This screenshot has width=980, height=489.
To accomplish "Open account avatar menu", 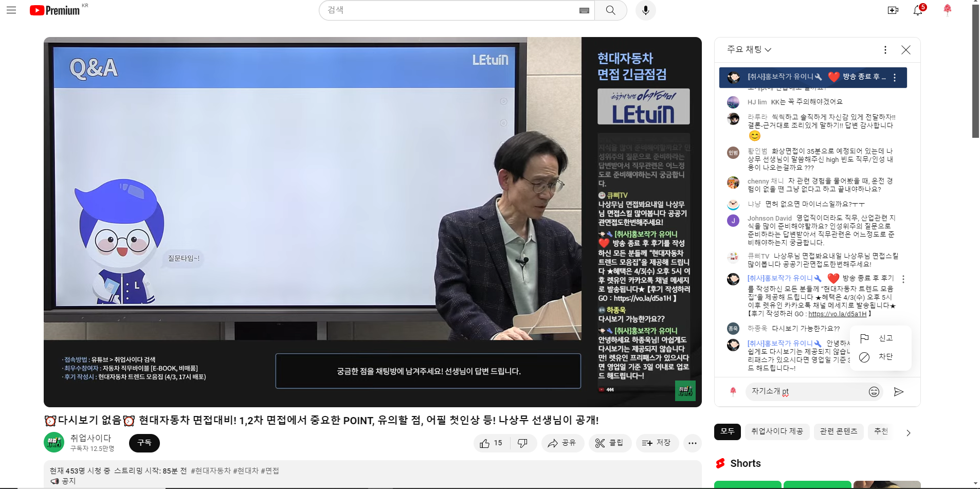I will point(947,10).
